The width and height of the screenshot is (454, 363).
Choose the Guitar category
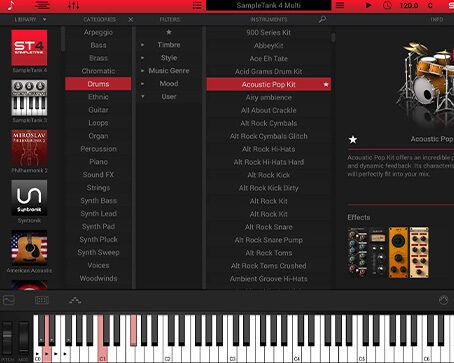pos(98,110)
